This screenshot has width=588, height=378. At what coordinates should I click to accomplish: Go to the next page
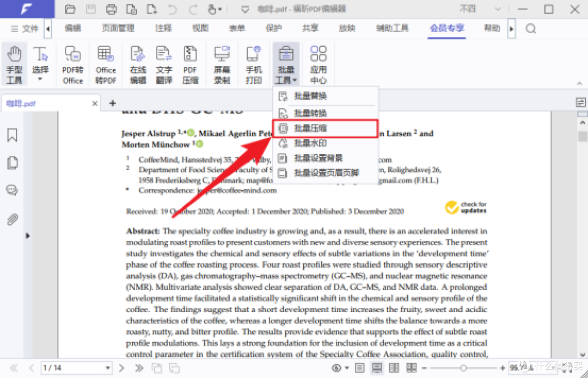(x=121, y=368)
